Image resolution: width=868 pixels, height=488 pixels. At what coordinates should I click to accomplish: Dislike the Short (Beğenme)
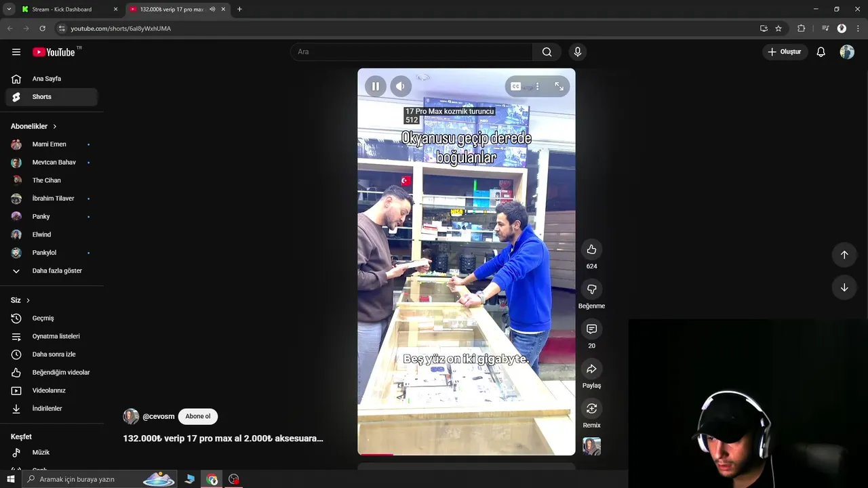(x=591, y=289)
